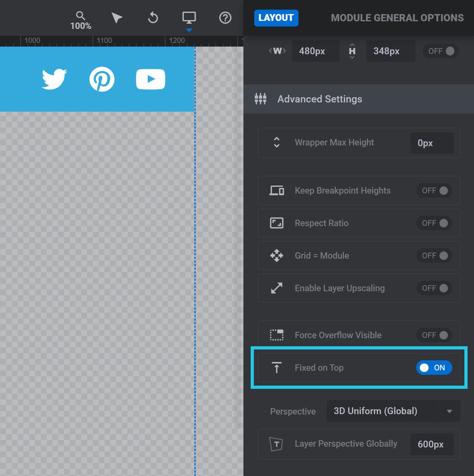The image size is (474, 476).
Task: Collapse the Advanced Settings section header
Action: (x=359, y=99)
